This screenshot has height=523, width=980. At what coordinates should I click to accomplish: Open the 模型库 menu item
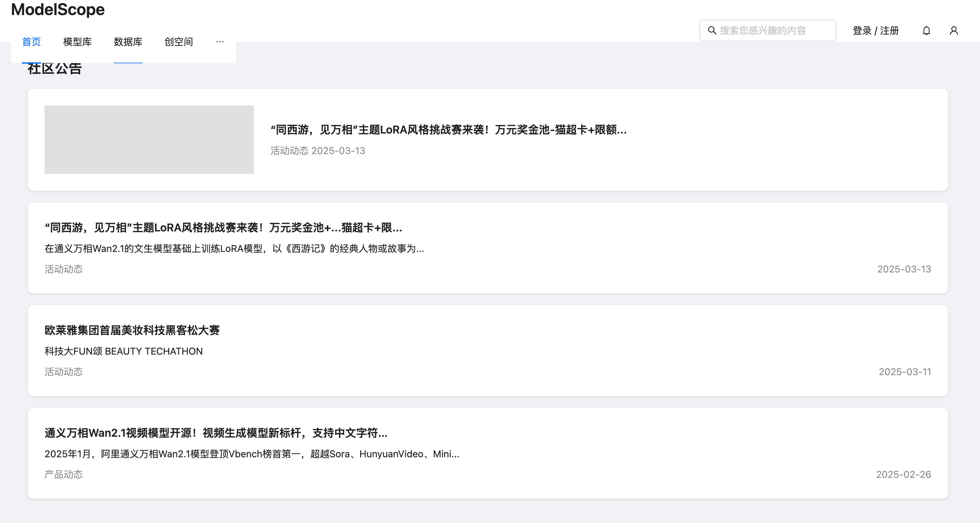[x=77, y=42]
